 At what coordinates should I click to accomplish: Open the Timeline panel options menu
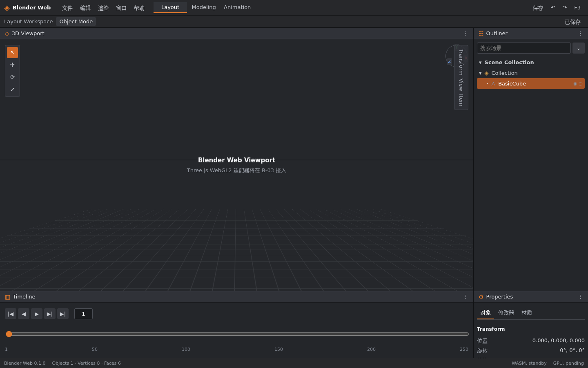point(465,297)
